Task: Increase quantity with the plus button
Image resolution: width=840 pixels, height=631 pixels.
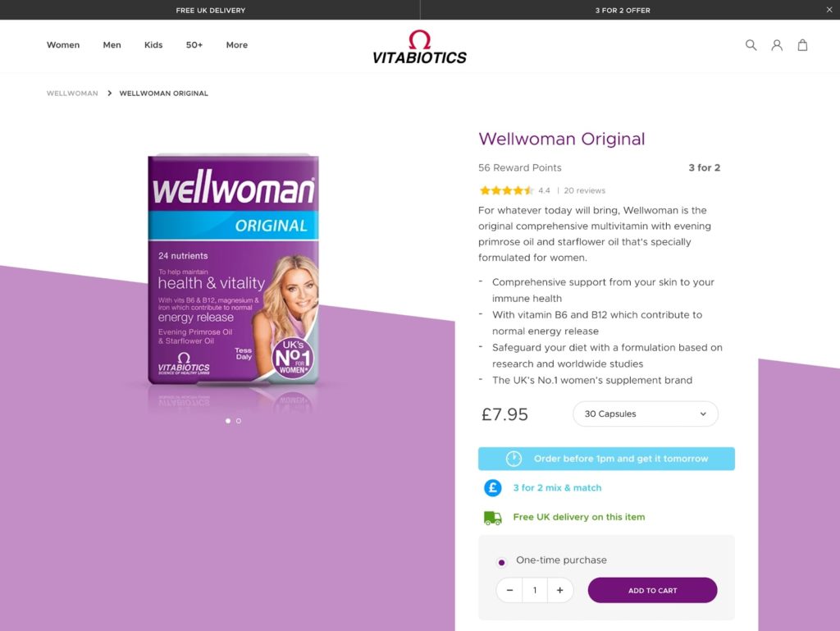Action: [x=559, y=590]
